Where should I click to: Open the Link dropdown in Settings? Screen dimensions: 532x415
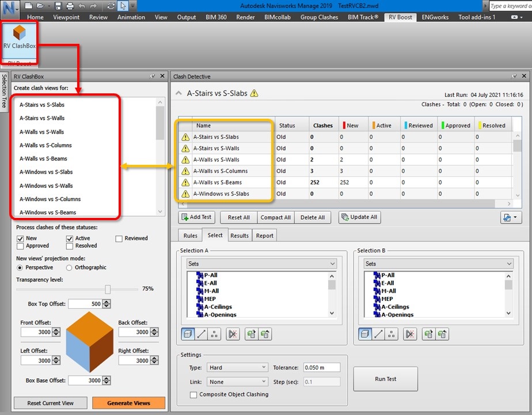tap(237, 382)
